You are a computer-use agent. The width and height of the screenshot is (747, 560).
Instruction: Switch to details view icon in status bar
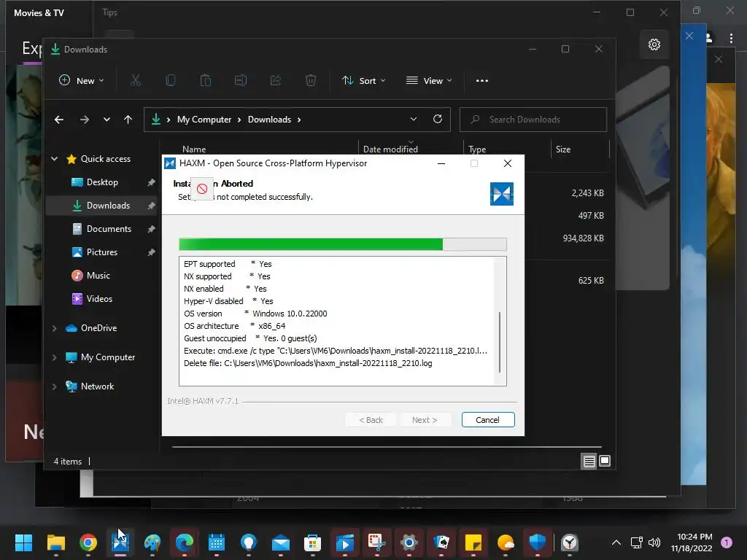point(589,461)
